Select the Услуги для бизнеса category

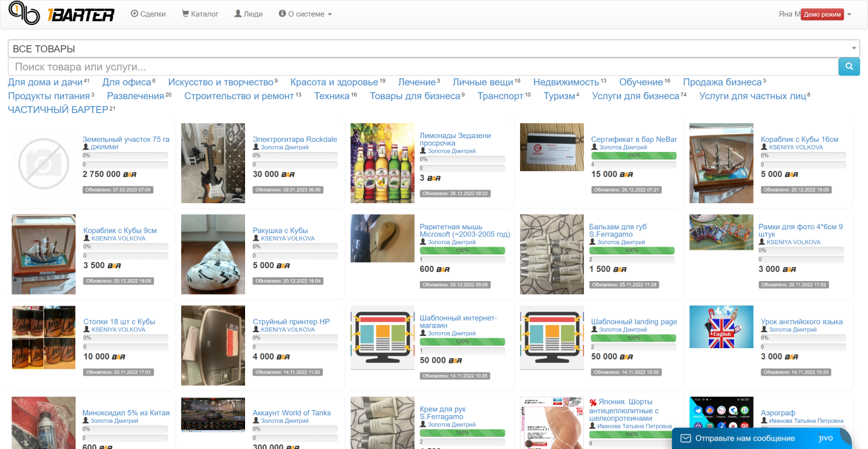pos(635,96)
